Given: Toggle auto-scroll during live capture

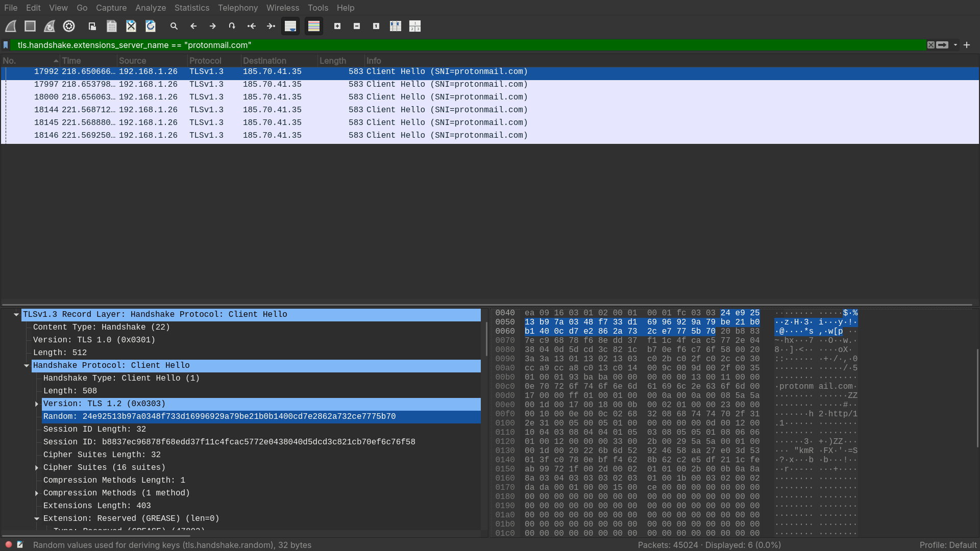Looking at the screenshot, I should pyautogui.click(x=290, y=26).
